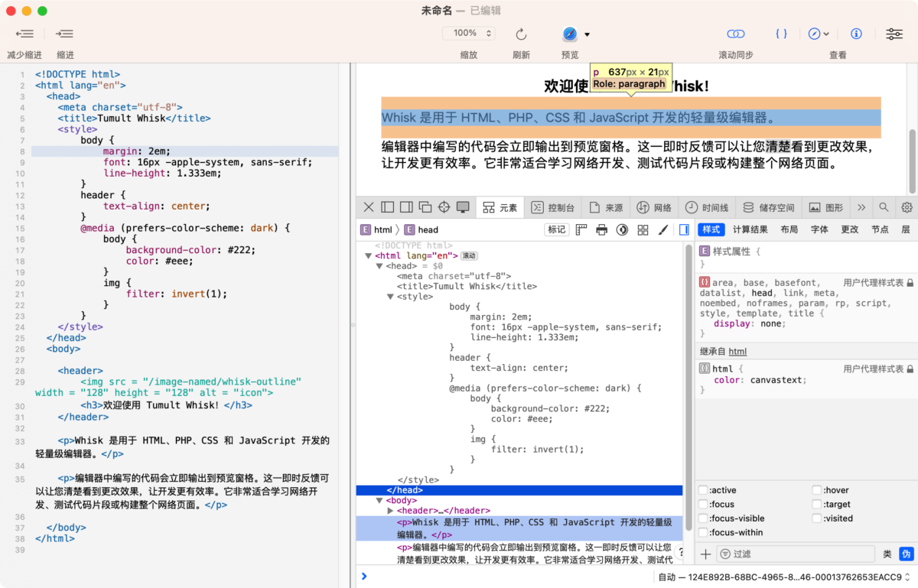Switch to the 控制台 (Console) tab
Image resolution: width=918 pixels, height=588 pixels.
click(x=552, y=207)
